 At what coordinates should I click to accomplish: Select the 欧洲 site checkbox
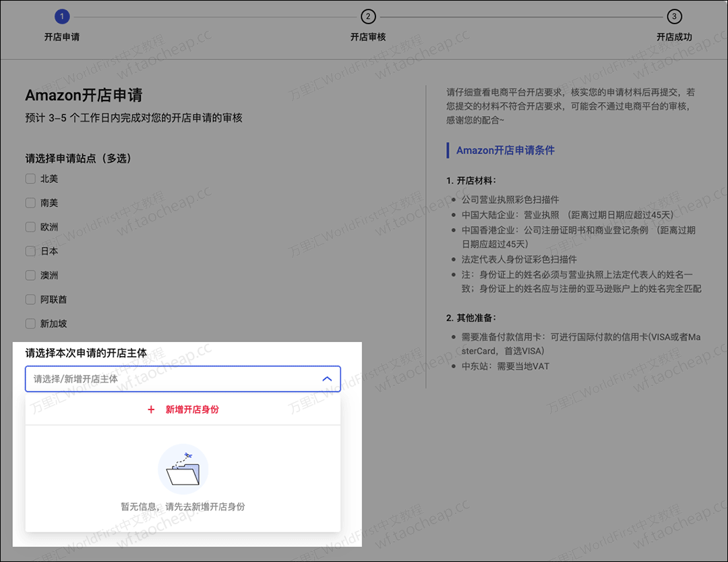(30, 227)
